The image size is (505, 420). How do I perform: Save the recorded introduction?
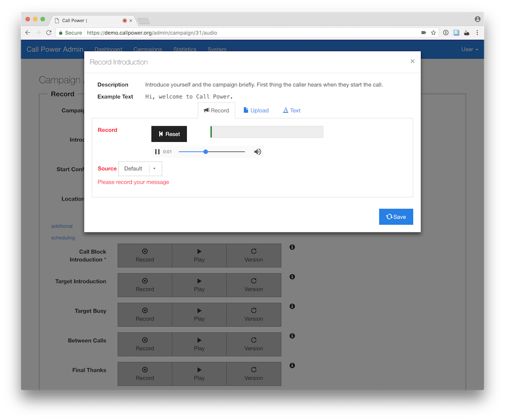click(x=396, y=217)
